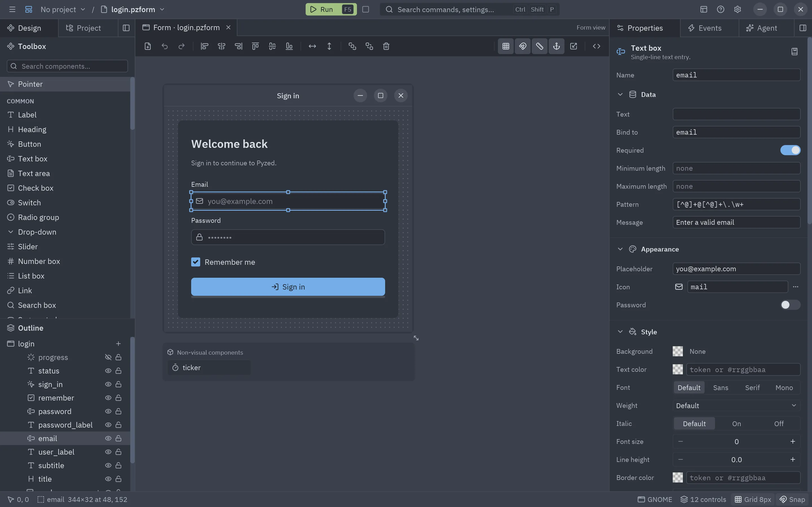Turn off the Required switch
Screen dimensions: 812x507
point(790,150)
